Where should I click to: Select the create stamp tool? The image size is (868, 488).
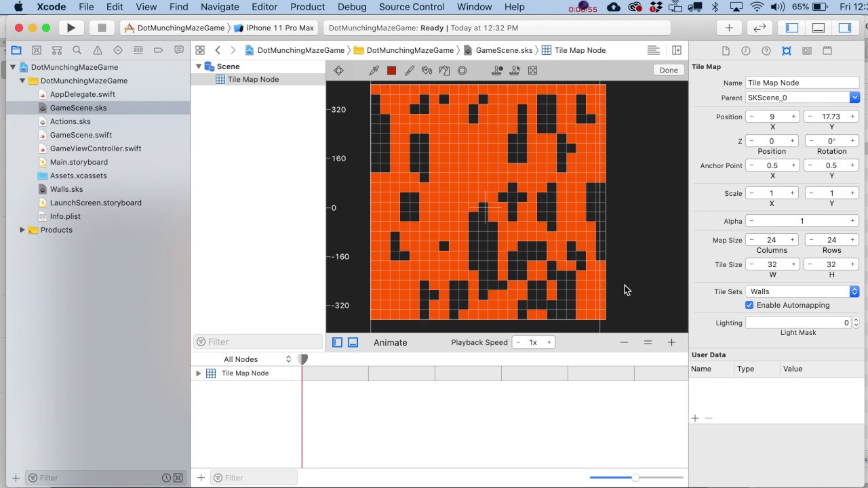[x=497, y=70]
